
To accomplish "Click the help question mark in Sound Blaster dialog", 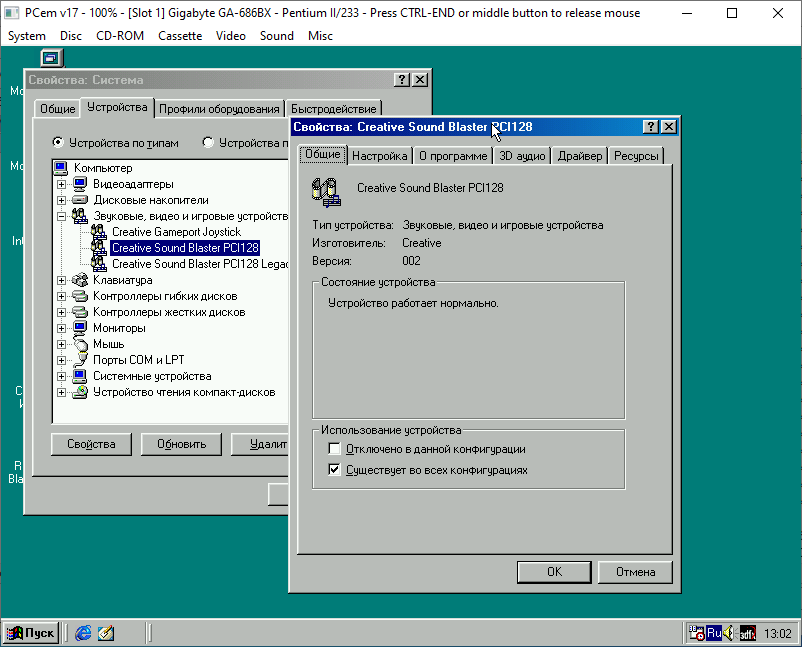I will click(x=651, y=127).
